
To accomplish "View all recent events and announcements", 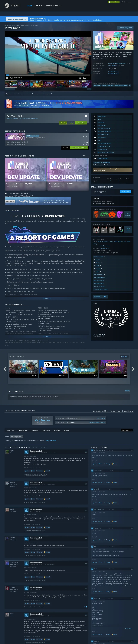I will point(85,156).
